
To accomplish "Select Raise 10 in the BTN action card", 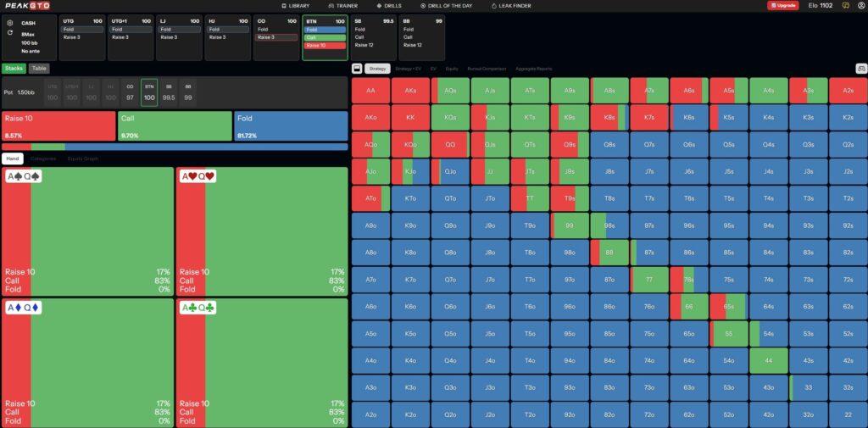I will click(325, 45).
